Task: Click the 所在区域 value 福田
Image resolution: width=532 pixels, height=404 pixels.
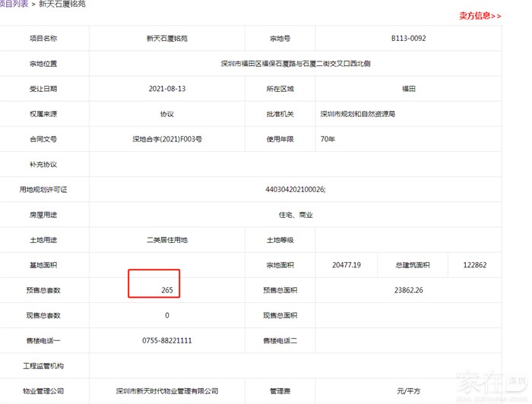Action: coord(408,89)
